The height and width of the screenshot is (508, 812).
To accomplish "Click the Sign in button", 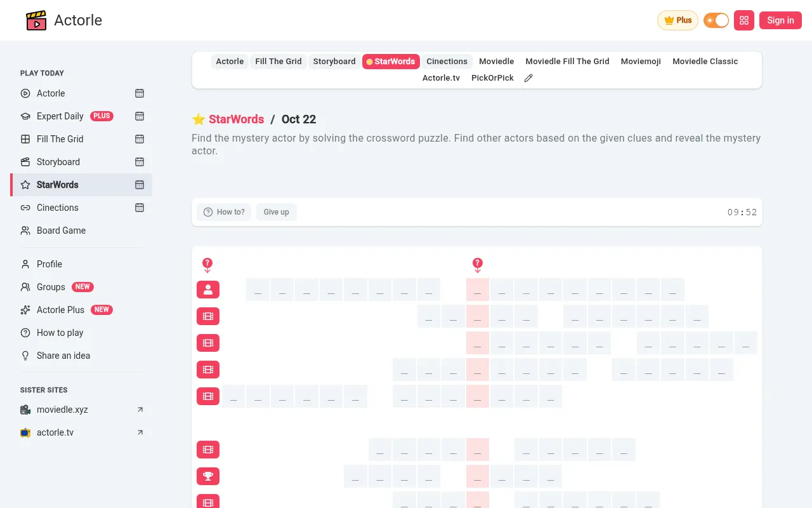I will pos(780,20).
